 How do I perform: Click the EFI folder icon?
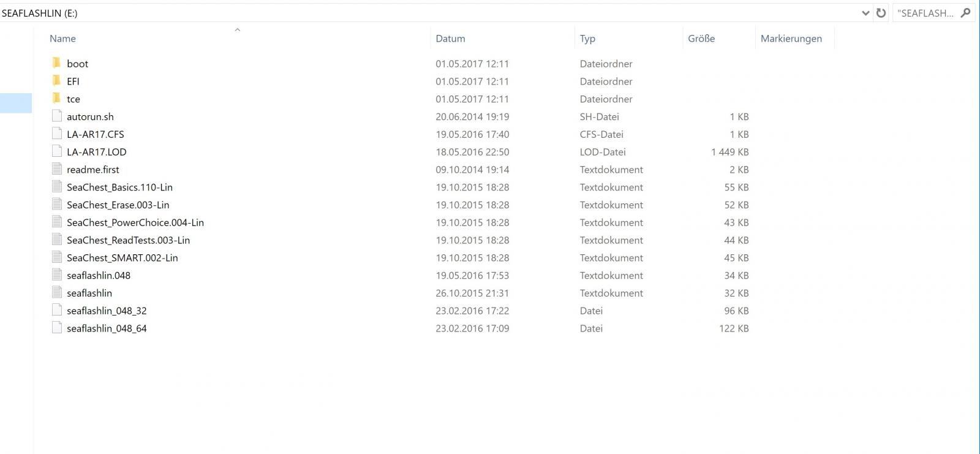tap(56, 81)
